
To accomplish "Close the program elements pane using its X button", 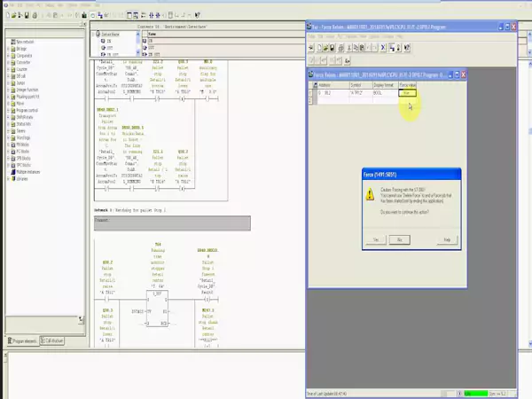I will pos(84,24).
